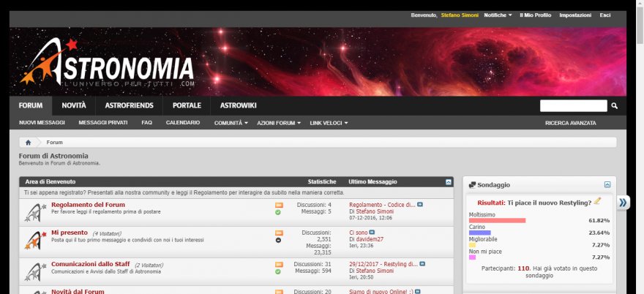This screenshot has height=294, width=644.
Task: Open the Portale tab
Action: [187, 106]
